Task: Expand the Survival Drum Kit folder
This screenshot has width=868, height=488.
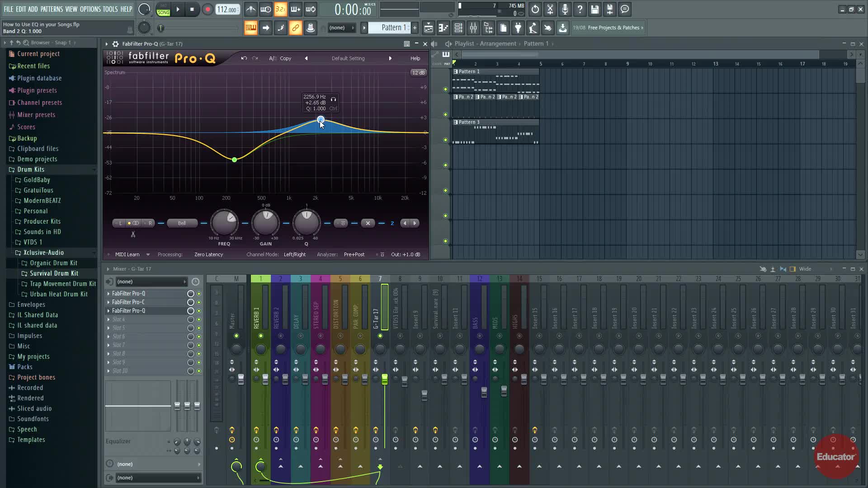Action: click(54, 273)
